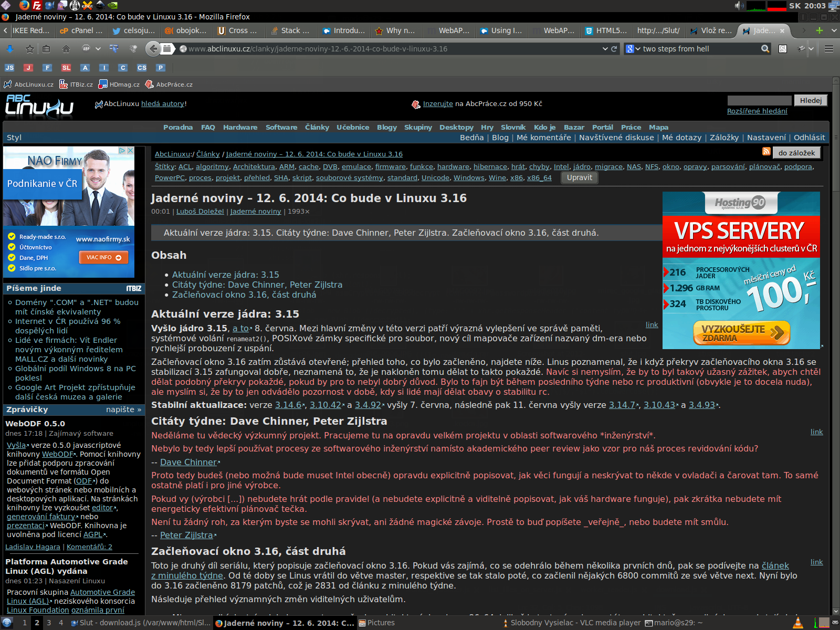
Task: Reload the page with the refresh icon
Action: coord(614,49)
